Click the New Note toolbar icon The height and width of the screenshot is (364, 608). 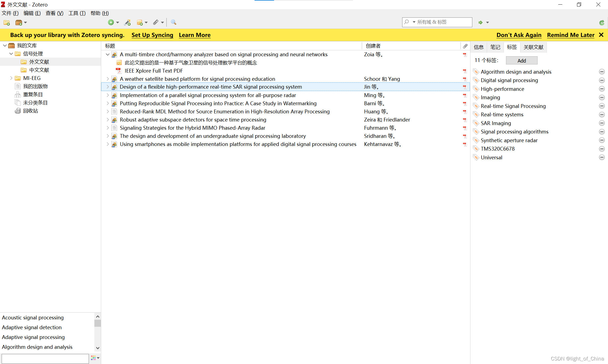click(x=140, y=23)
